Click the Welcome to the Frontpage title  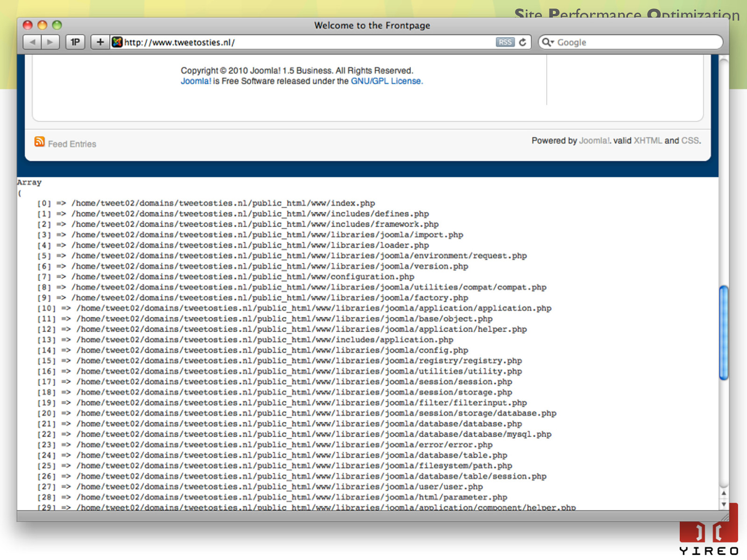[x=372, y=25]
